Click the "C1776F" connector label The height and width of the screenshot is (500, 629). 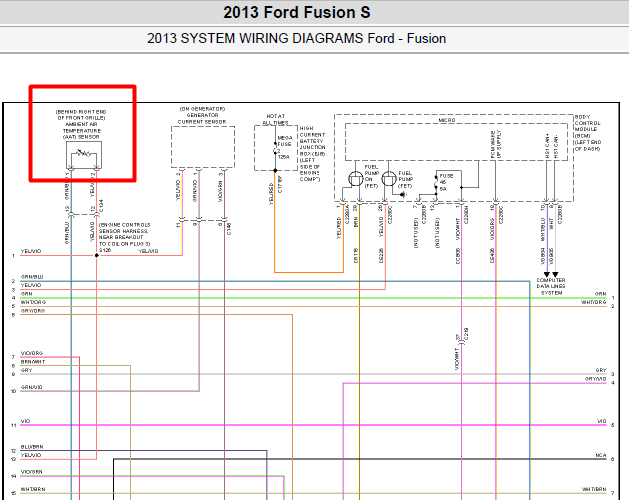(x=280, y=184)
